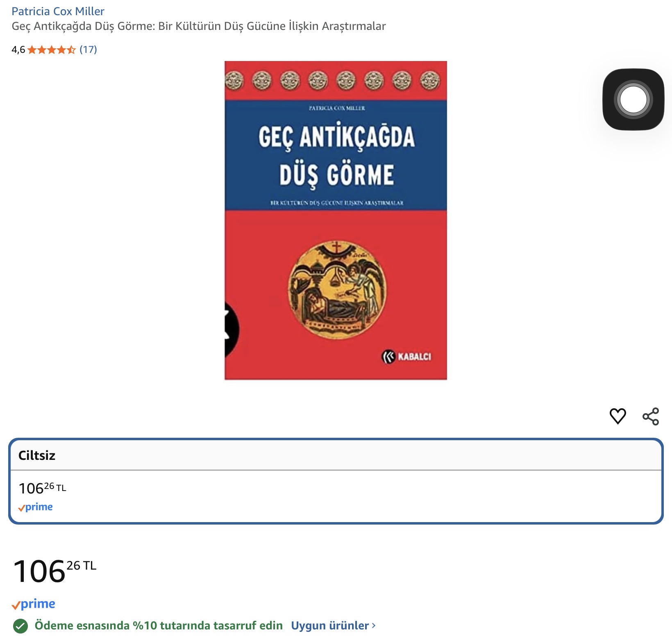Image resolution: width=672 pixels, height=638 pixels.
Task: Click the Kabalcı publisher logo on cover
Action: [x=406, y=357]
